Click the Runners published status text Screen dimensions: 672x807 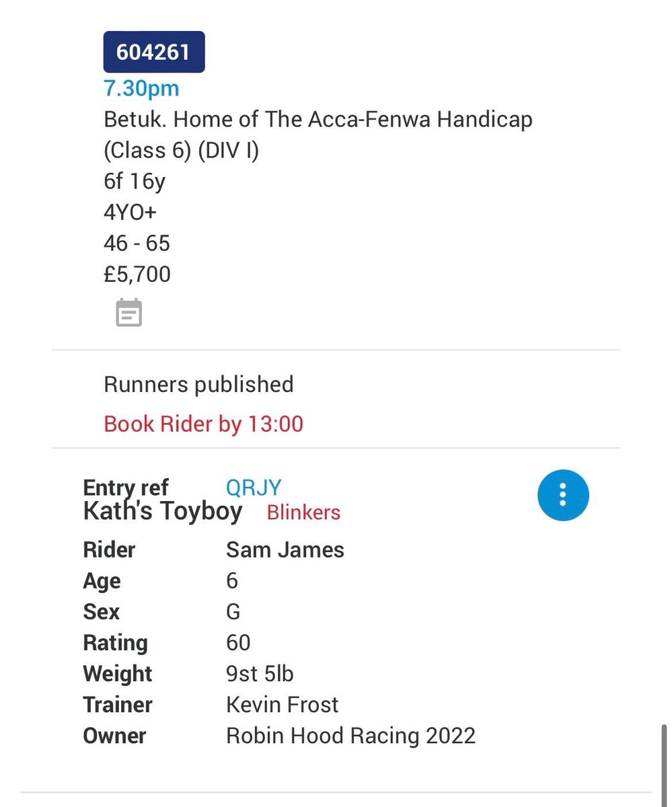click(x=198, y=385)
